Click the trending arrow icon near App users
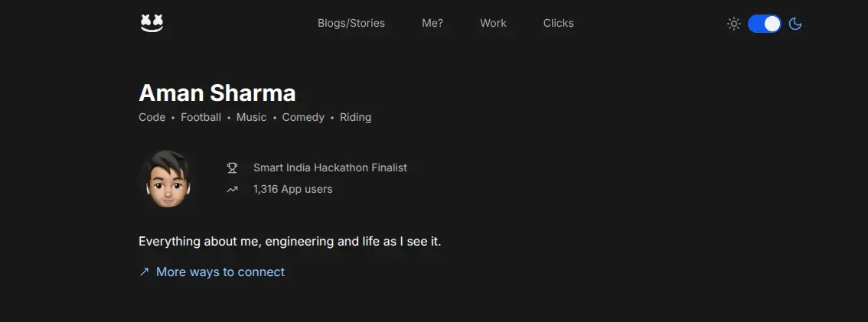The height and width of the screenshot is (322, 868). pyautogui.click(x=233, y=190)
